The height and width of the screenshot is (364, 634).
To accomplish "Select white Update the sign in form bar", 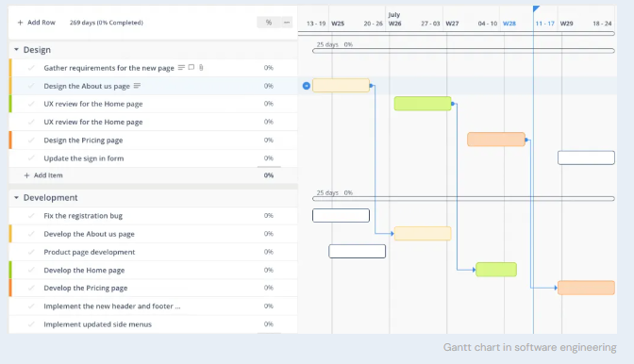I will tap(586, 157).
